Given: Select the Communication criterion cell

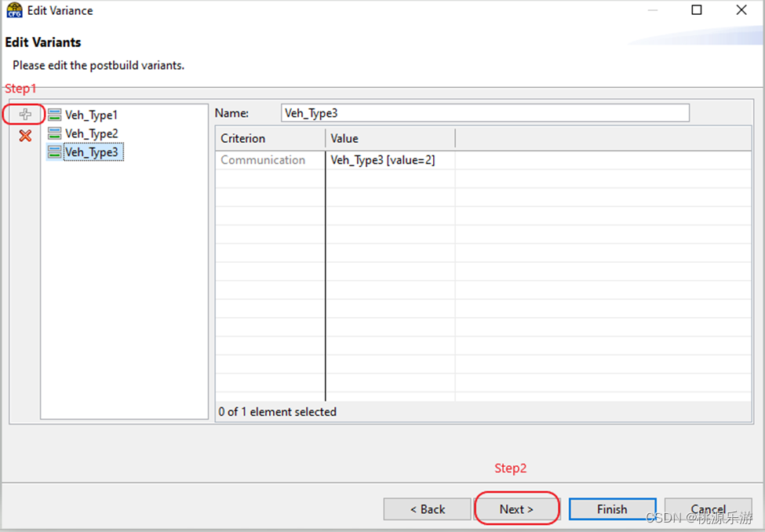Looking at the screenshot, I should point(270,160).
